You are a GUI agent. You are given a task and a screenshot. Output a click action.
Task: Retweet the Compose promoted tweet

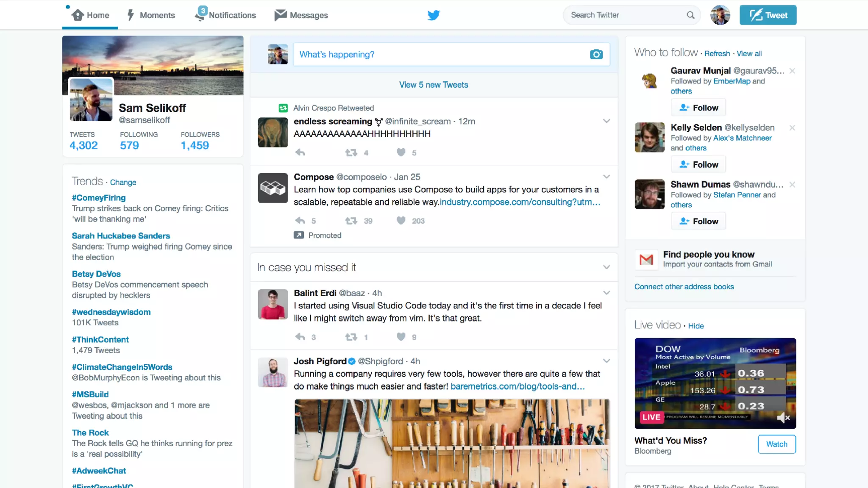(x=351, y=221)
